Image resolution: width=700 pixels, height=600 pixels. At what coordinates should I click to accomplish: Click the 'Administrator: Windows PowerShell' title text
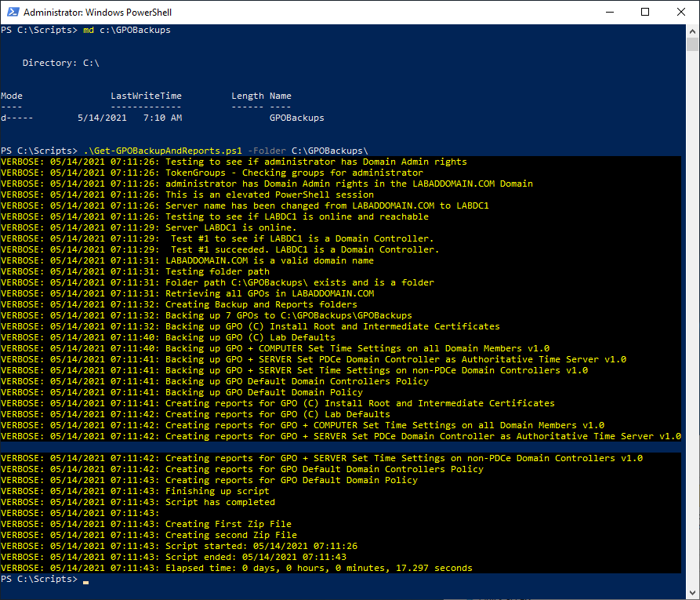tap(97, 13)
